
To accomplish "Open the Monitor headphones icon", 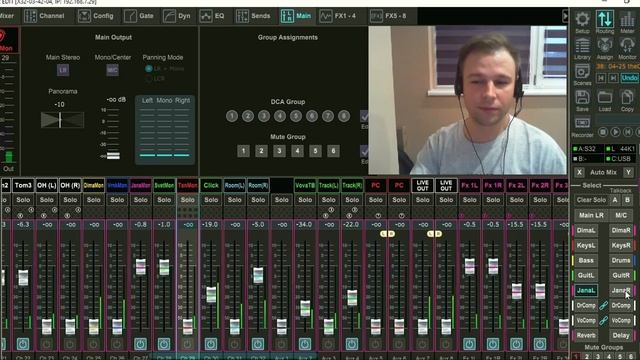I will click(x=627, y=46).
